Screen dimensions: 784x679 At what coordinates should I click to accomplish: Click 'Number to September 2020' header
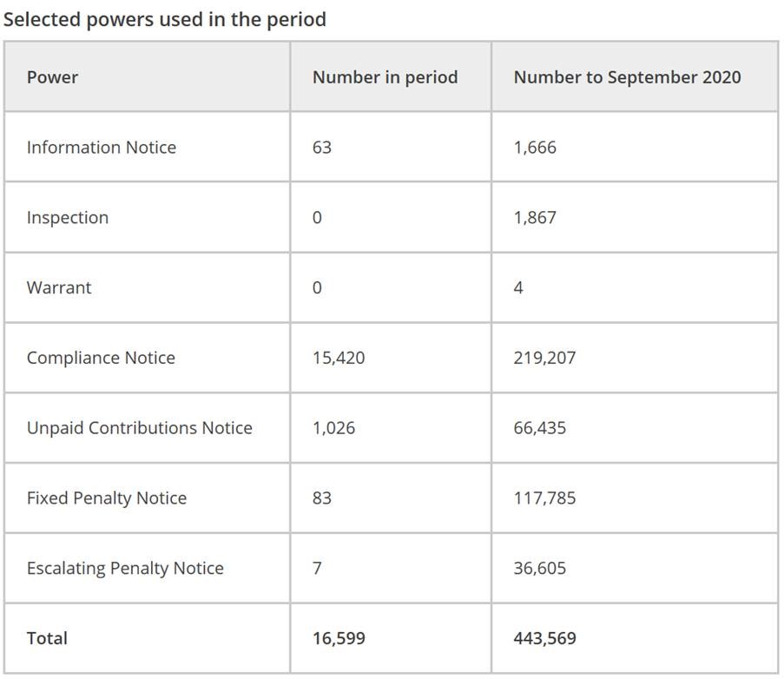[627, 77]
